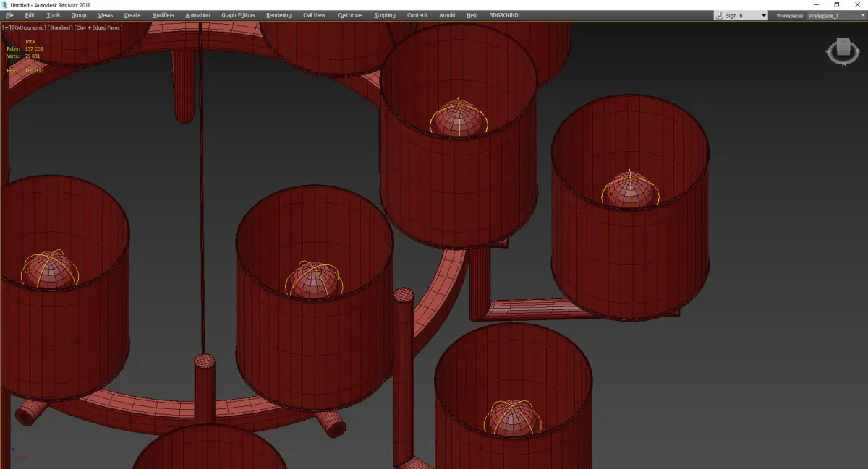Click the 3ds Max application icon in title bar

pos(5,5)
